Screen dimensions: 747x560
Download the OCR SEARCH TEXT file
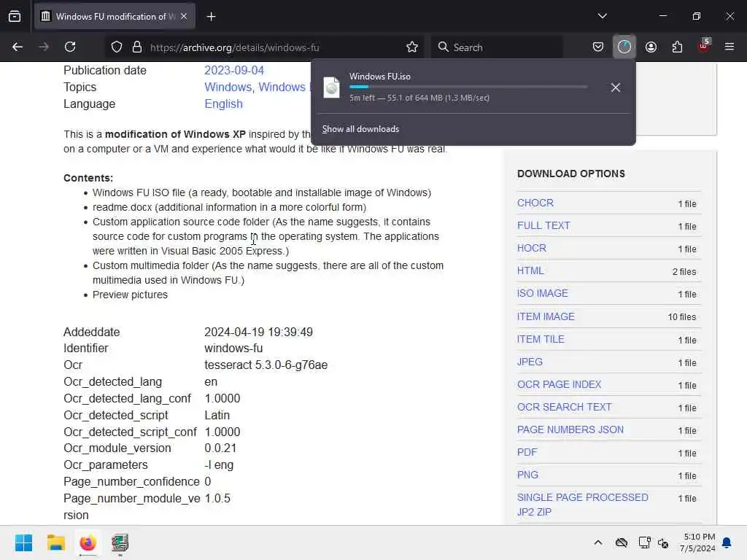click(564, 407)
